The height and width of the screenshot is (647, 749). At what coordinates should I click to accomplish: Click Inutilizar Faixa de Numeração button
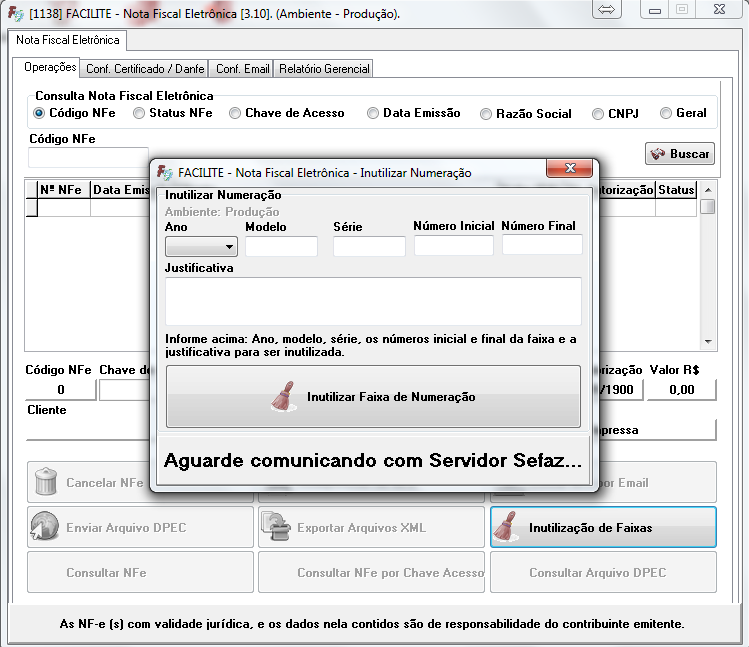[373, 397]
